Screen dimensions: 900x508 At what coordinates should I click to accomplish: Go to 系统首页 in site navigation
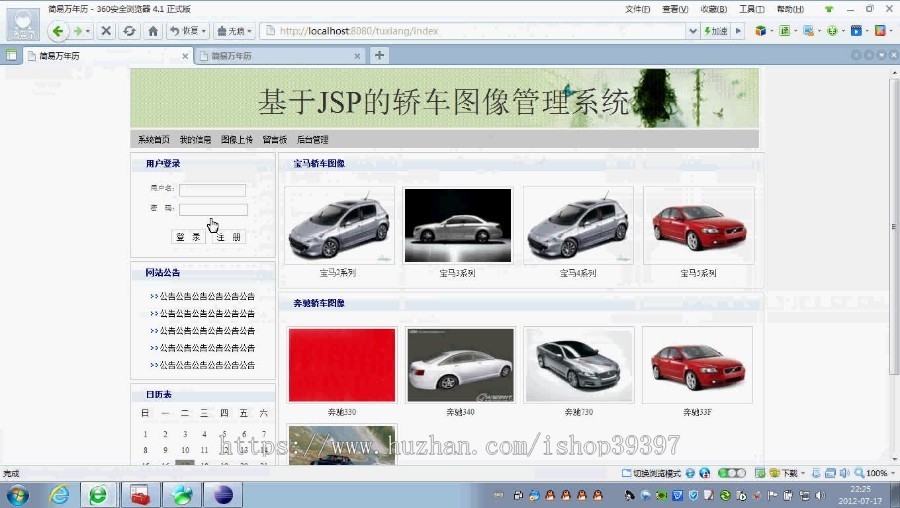(x=154, y=139)
